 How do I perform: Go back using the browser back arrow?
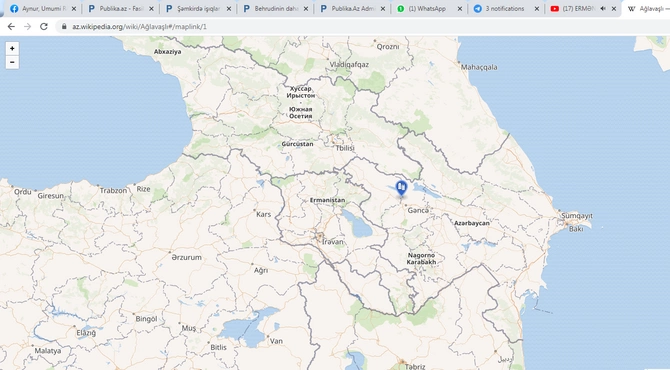(x=11, y=26)
